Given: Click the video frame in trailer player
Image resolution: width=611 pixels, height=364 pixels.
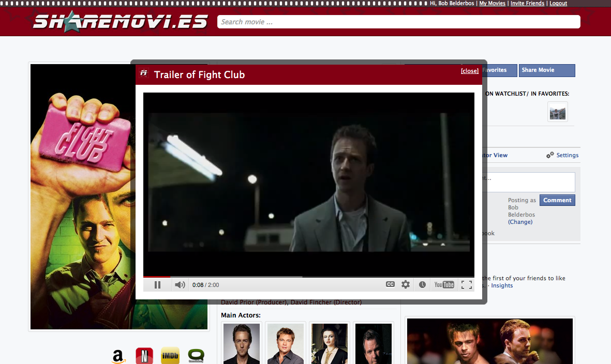Looking at the screenshot, I should pos(309,184).
